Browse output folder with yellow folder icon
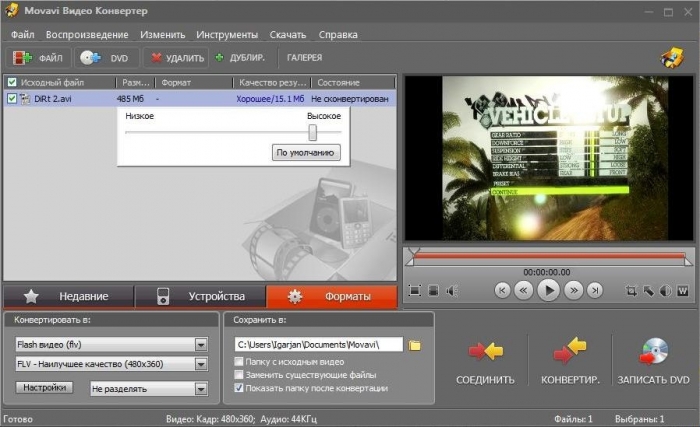The image size is (700, 427). tap(415, 345)
